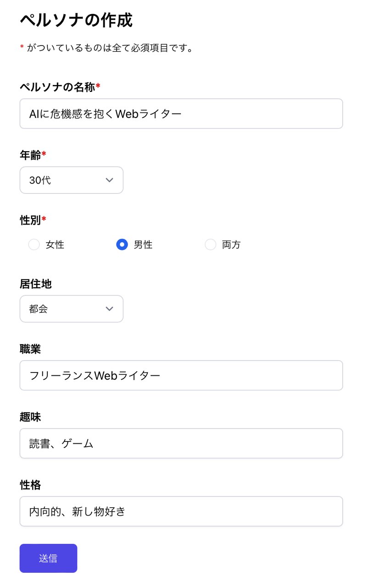Image resolution: width=368 pixels, height=588 pixels.
Task: Select the 男性 radio button
Action: [122, 244]
